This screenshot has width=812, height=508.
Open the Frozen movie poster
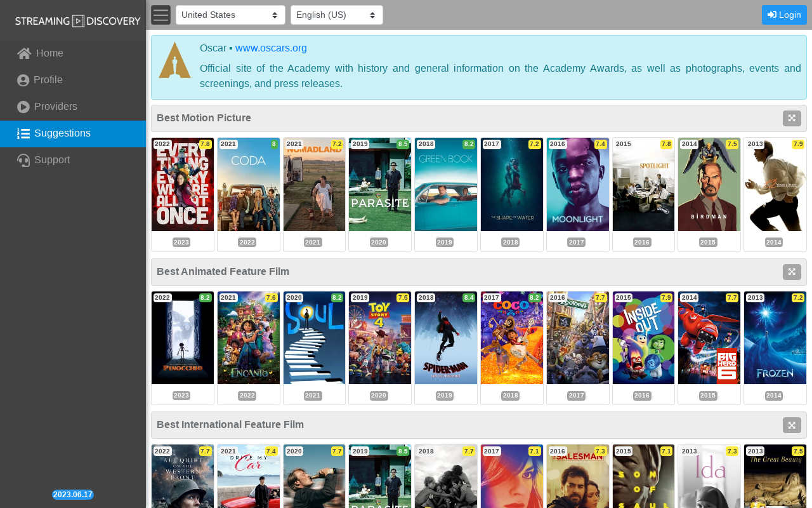775,338
